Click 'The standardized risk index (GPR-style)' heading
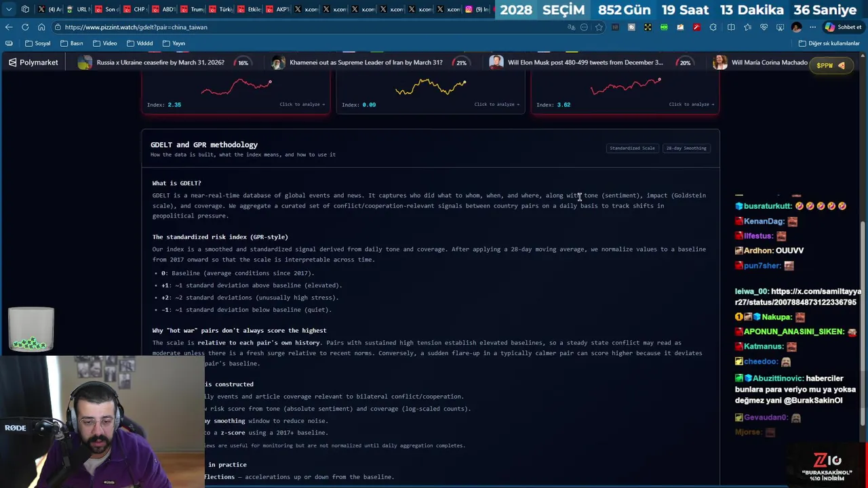The image size is (868, 488). pyautogui.click(x=220, y=237)
